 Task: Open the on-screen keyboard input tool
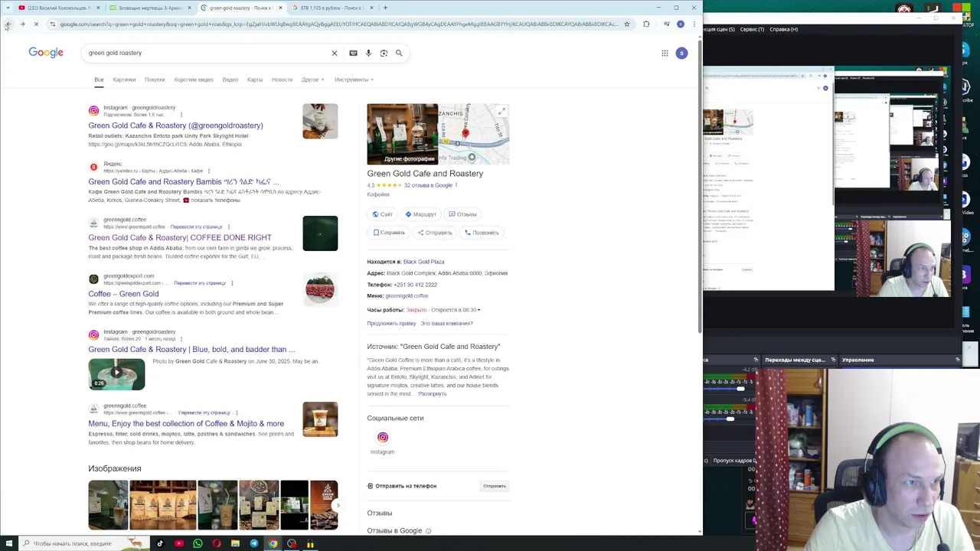coord(353,53)
